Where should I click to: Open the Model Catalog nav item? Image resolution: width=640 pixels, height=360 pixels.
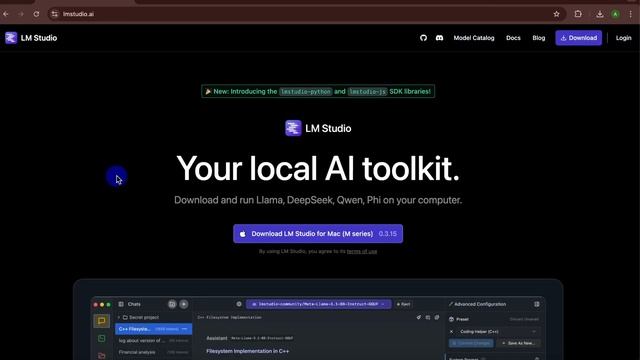click(x=474, y=38)
